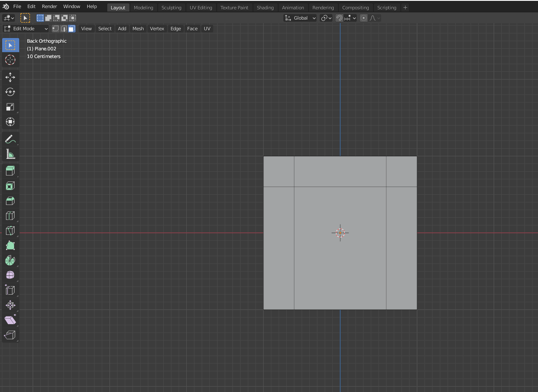The height and width of the screenshot is (392, 538).
Task: Add a new workspace with plus button
Action: [x=405, y=8]
